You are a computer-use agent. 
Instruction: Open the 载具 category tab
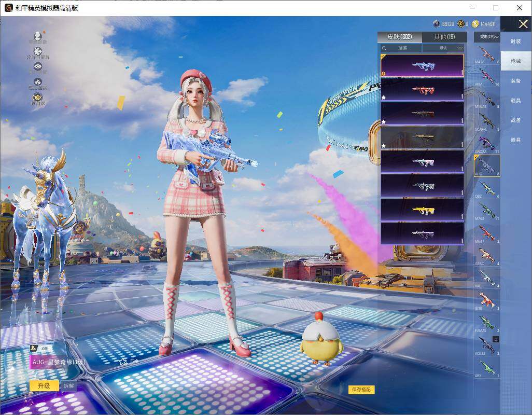[x=516, y=101]
